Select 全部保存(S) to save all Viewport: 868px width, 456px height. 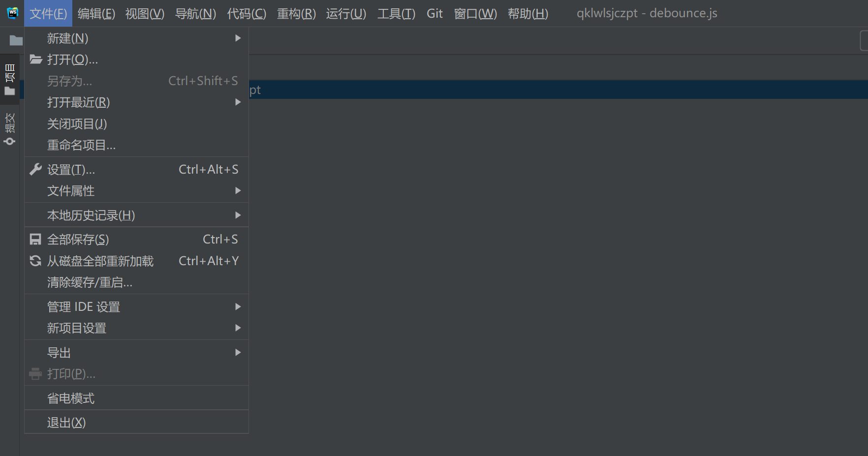(x=136, y=239)
